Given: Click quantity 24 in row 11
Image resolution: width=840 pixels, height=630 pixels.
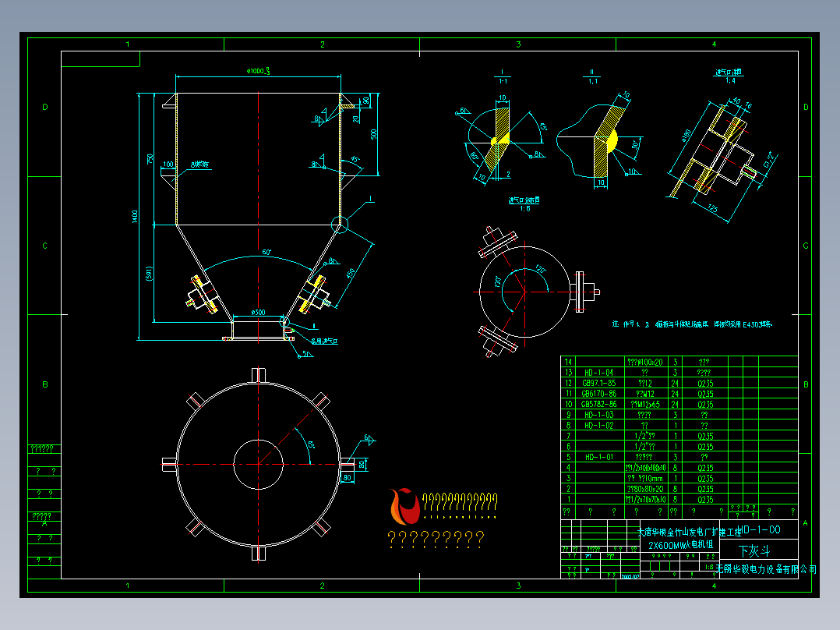Looking at the screenshot, I should pos(675,394).
